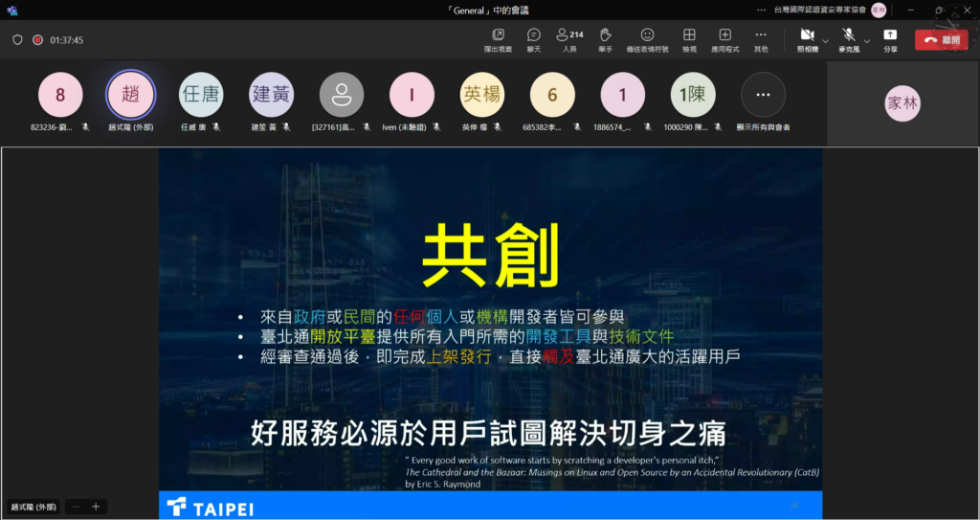The width and height of the screenshot is (980, 520).
Task: Leave the meeting with the red 離開 button
Action: tap(941, 40)
